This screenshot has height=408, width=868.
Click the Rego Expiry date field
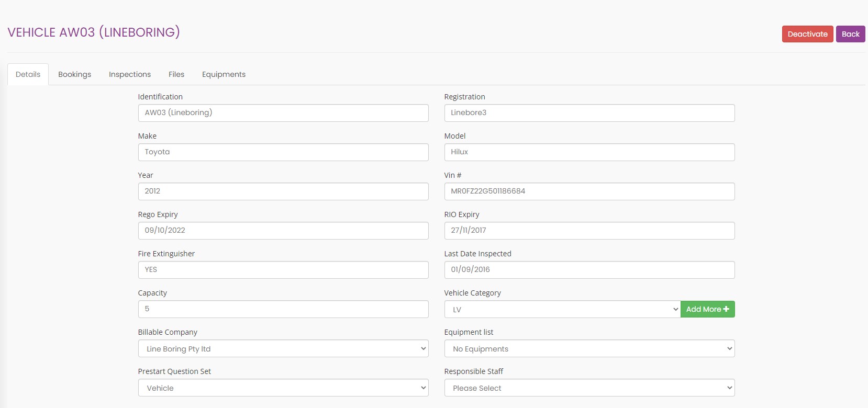(283, 231)
